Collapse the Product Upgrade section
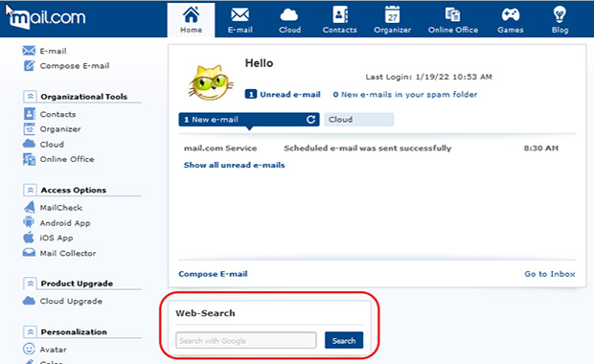Viewport: 594px width, 364px height. (30, 284)
